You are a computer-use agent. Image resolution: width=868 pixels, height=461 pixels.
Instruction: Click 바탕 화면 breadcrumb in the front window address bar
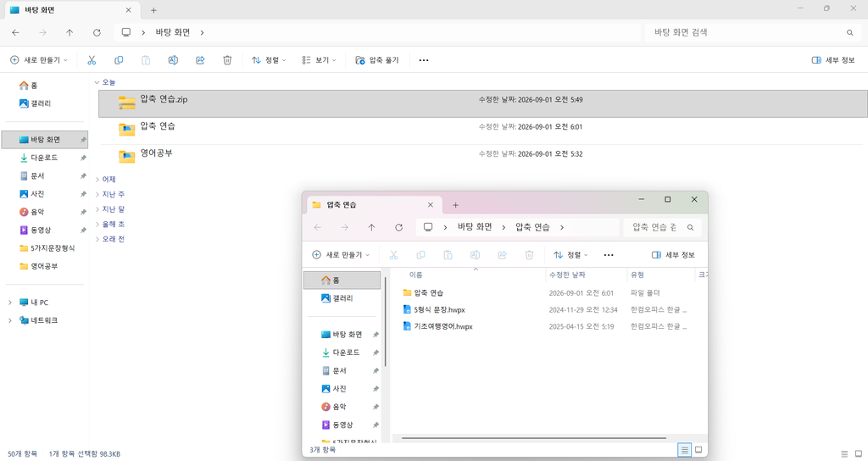pyautogui.click(x=475, y=227)
